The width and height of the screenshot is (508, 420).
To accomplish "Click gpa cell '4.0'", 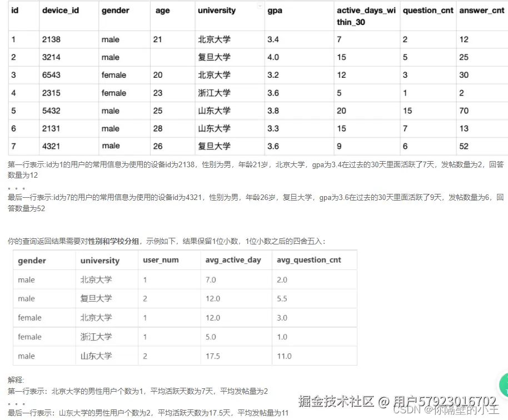I will [x=273, y=57].
